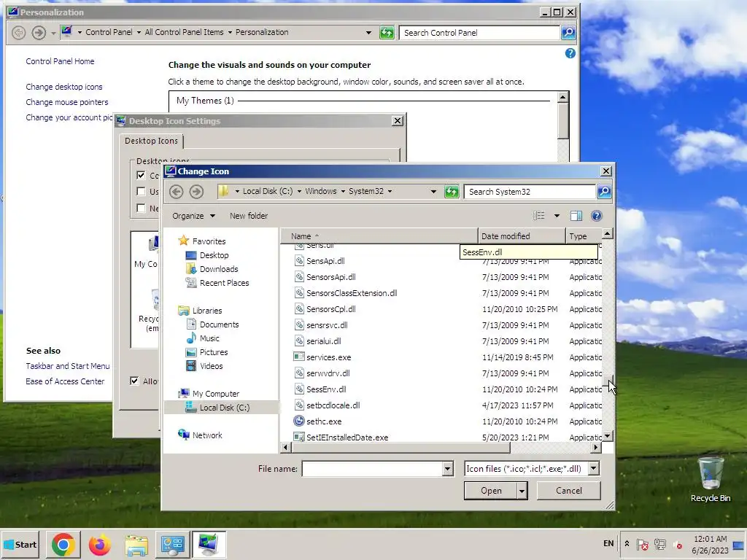Open the Open button split arrow

coord(522,491)
